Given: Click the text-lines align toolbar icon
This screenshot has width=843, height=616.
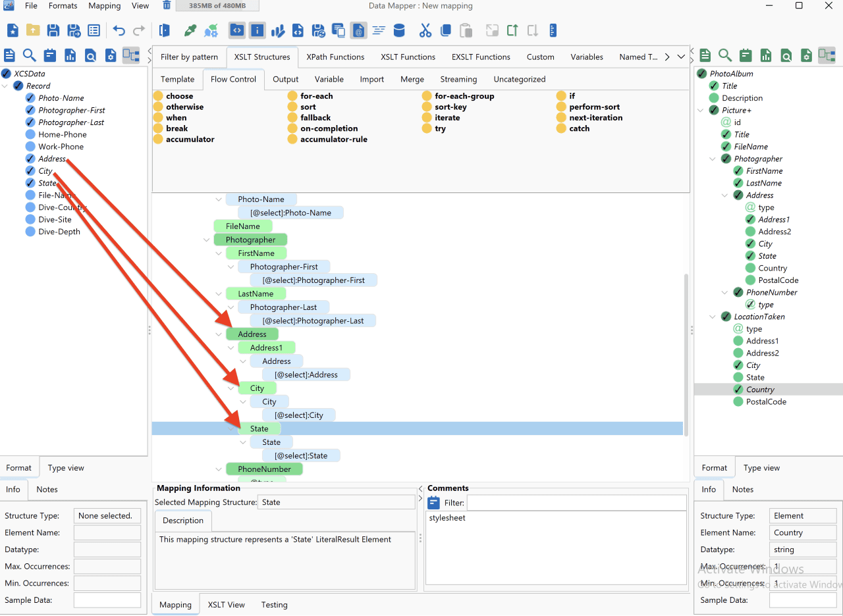Looking at the screenshot, I should 378,30.
